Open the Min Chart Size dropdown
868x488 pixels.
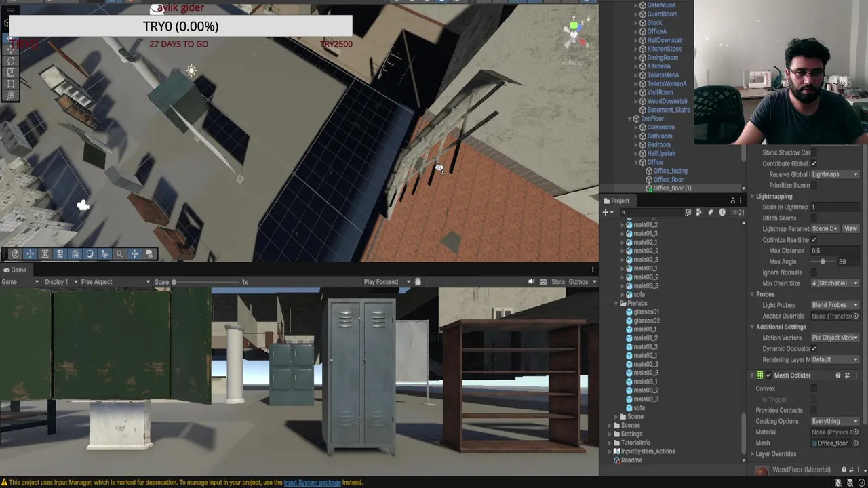coord(835,283)
